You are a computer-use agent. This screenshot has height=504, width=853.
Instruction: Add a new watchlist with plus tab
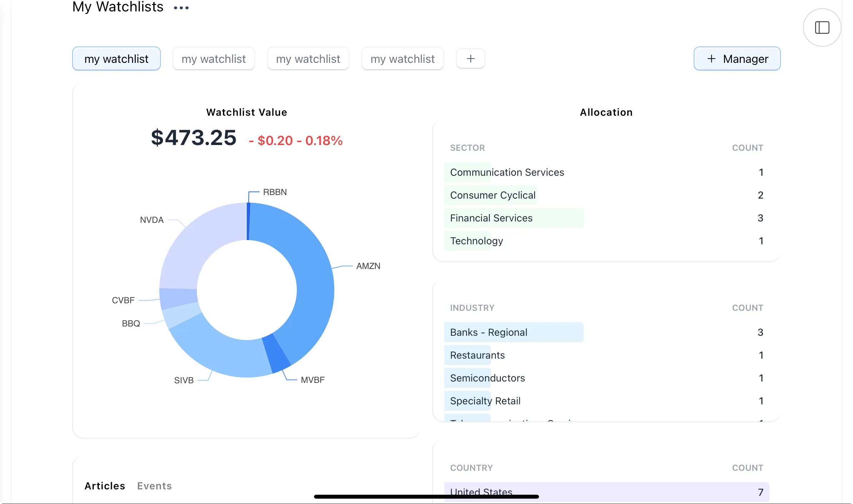(470, 59)
